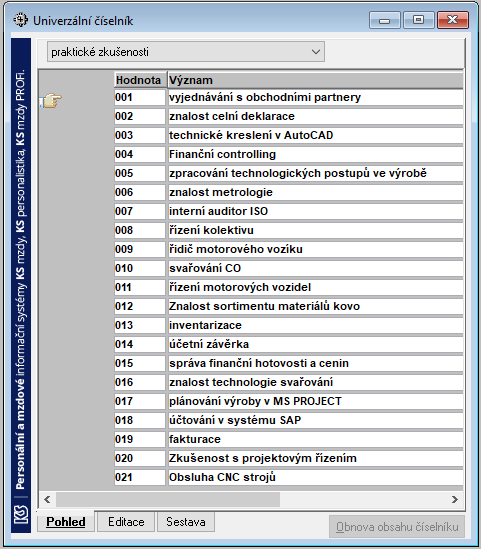Switch to the Editace tab

pyautogui.click(x=126, y=522)
